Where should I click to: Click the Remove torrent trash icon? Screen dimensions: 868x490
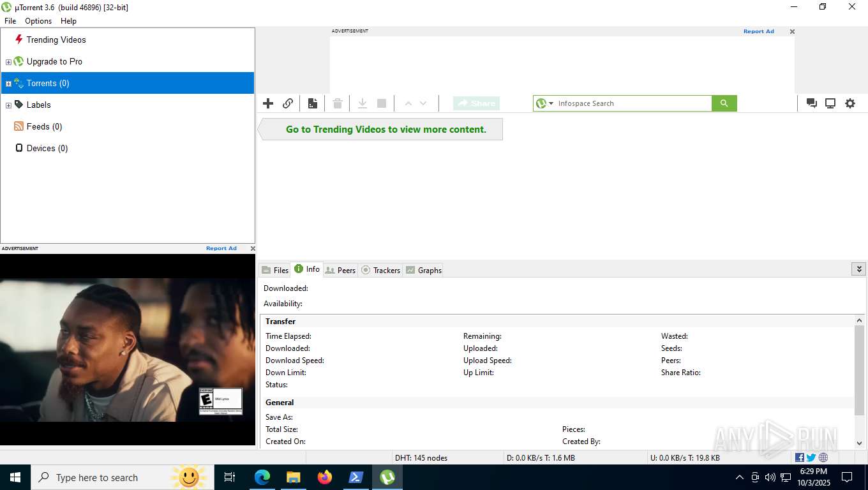click(338, 103)
